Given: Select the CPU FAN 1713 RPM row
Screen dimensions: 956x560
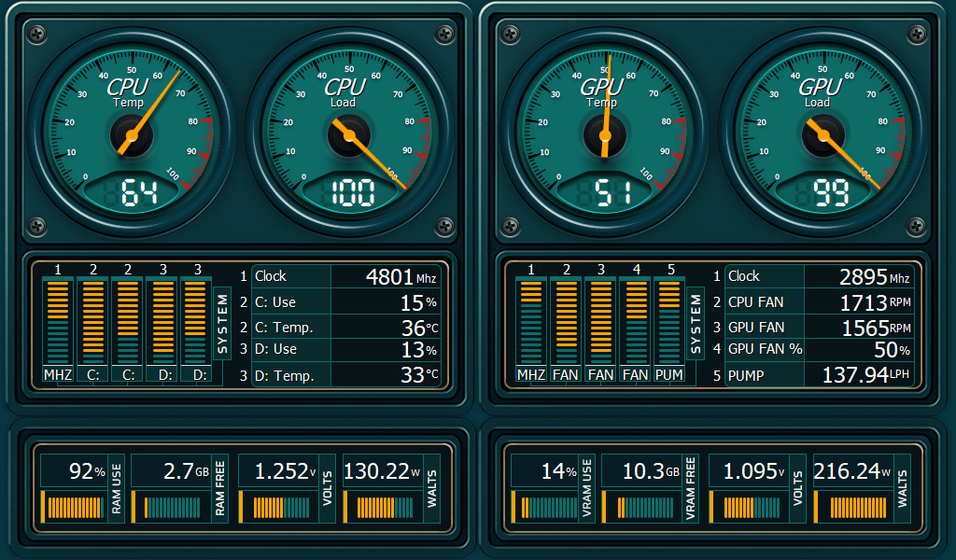Looking at the screenshot, I should click(x=817, y=302).
